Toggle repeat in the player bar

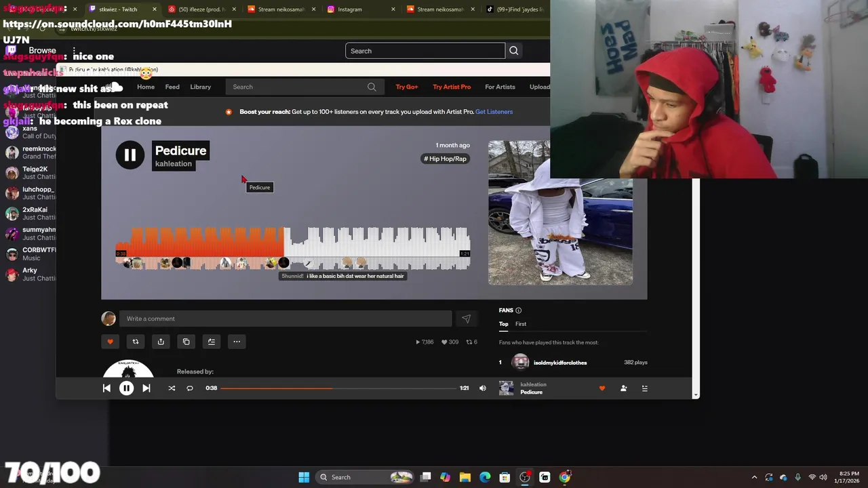point(190,388)
